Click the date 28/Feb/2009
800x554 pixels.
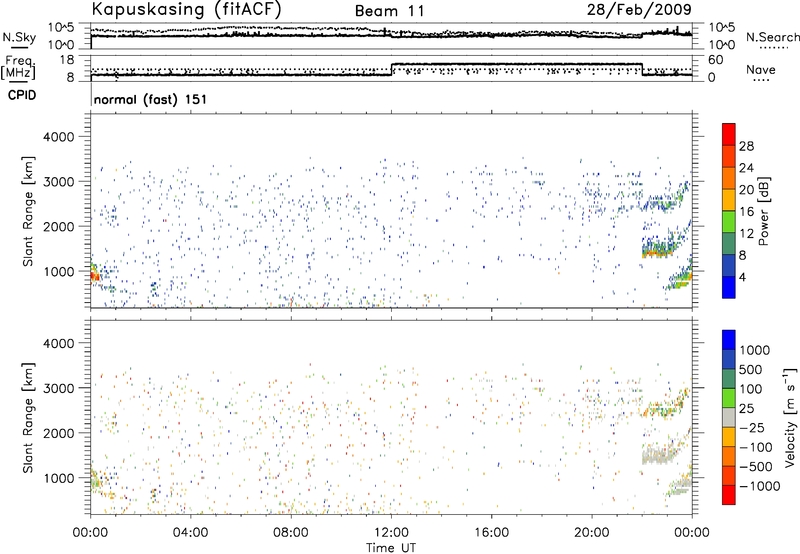click(x=639, y=9)
